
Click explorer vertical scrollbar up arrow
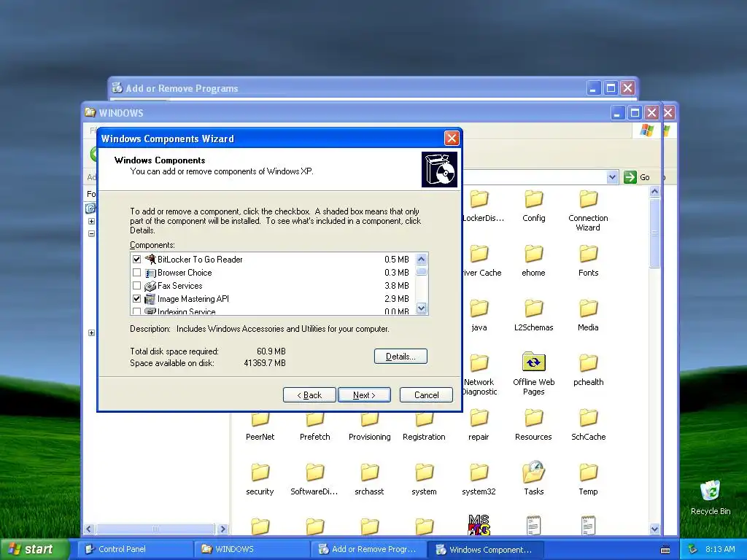tap(654, 192)
